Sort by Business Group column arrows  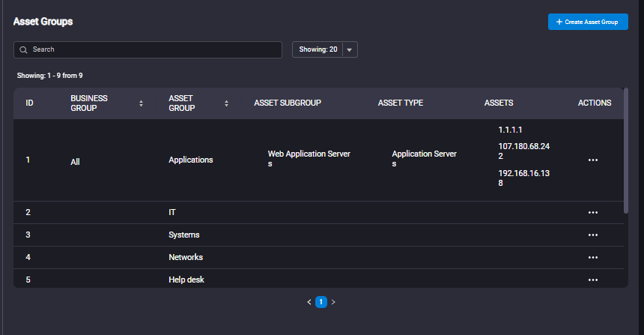tap(141, 103)
